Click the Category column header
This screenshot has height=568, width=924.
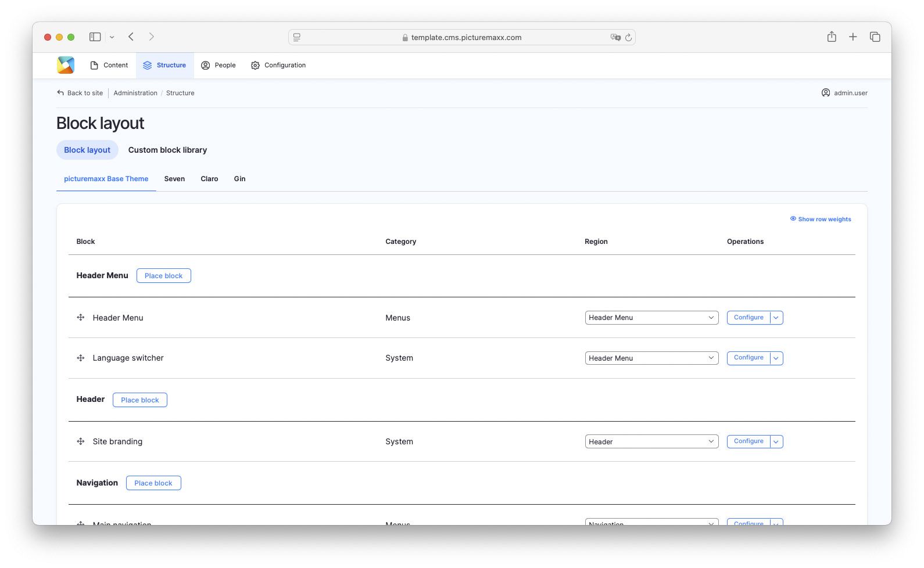point(400,242)
